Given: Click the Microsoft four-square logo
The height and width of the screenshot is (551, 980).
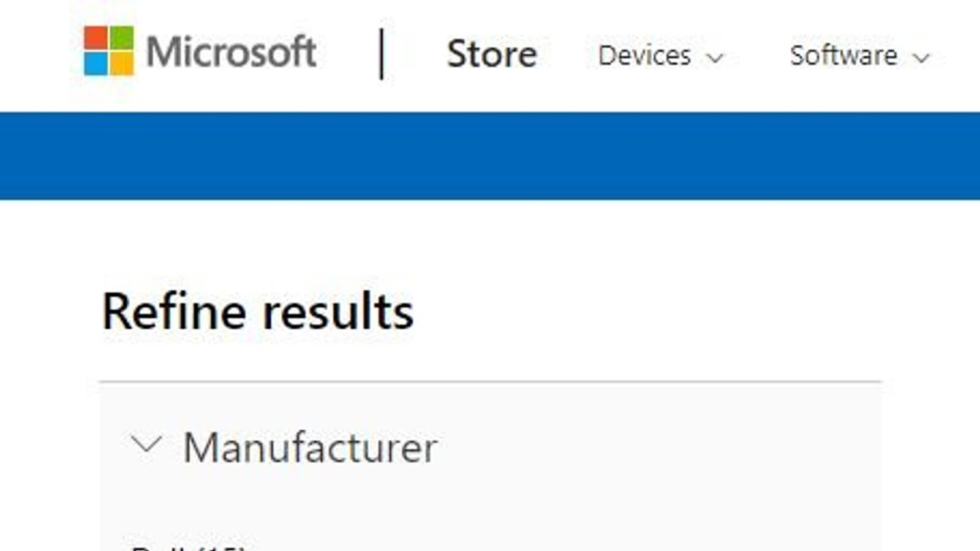Looking at the screenshot, I should pyautogui.click(x=108, y=51).
